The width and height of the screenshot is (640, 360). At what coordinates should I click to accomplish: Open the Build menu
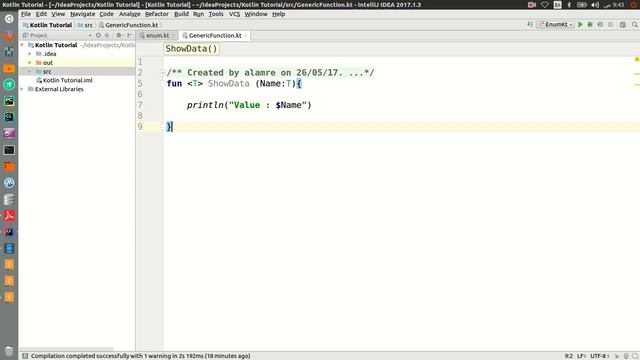tap(181, 14)
